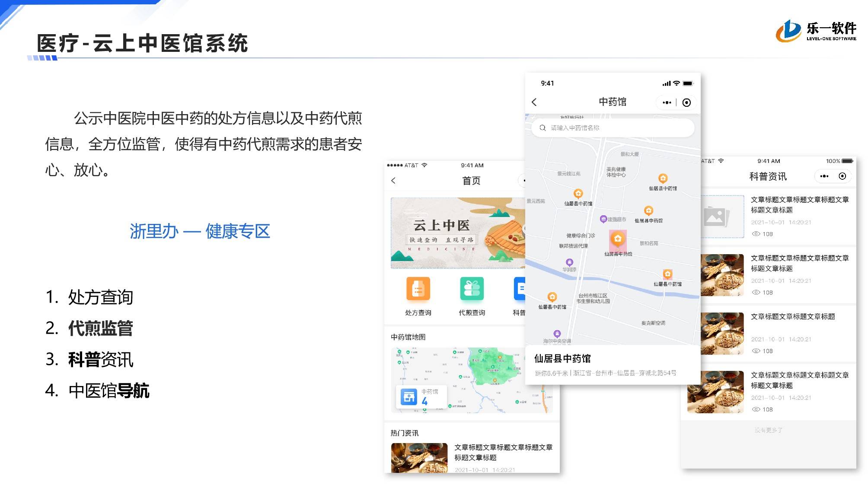Tap the 代煎查询 green gift icon
Screen dimensions: 868x485
(x=472, y=288)
